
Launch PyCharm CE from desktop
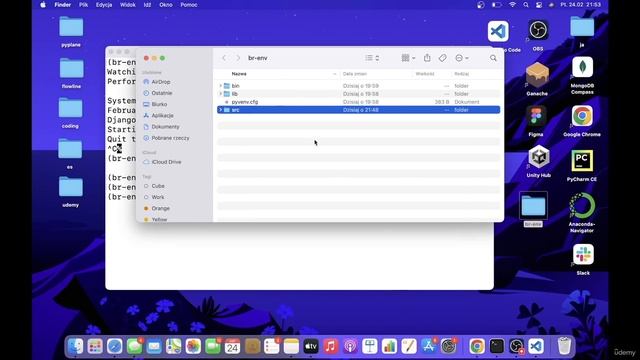[x=582, y=160]
